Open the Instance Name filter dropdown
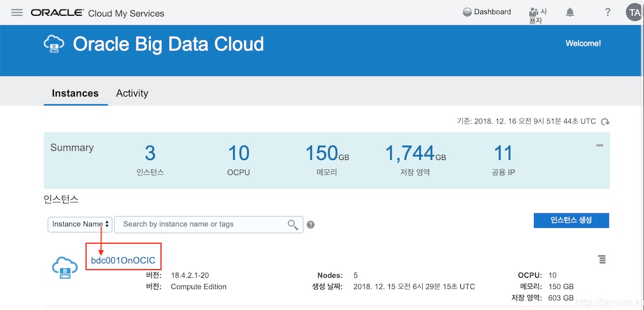644x310 pixels. [x=80, y=224]
